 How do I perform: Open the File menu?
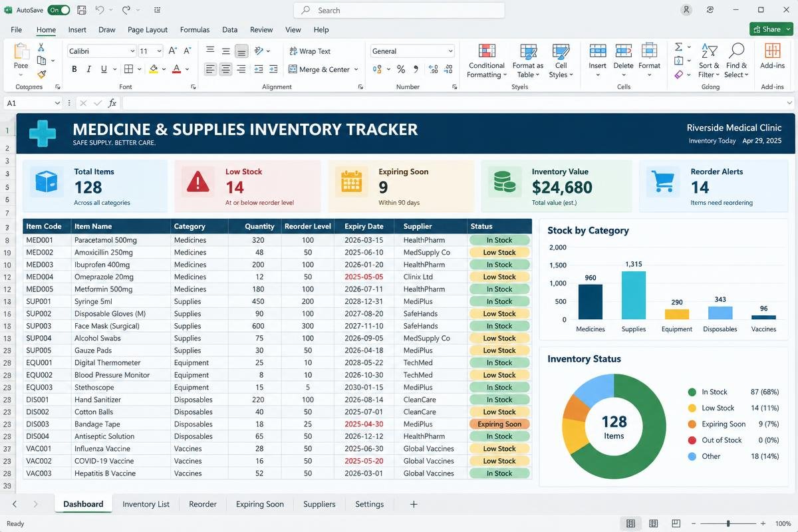point(16,30)
